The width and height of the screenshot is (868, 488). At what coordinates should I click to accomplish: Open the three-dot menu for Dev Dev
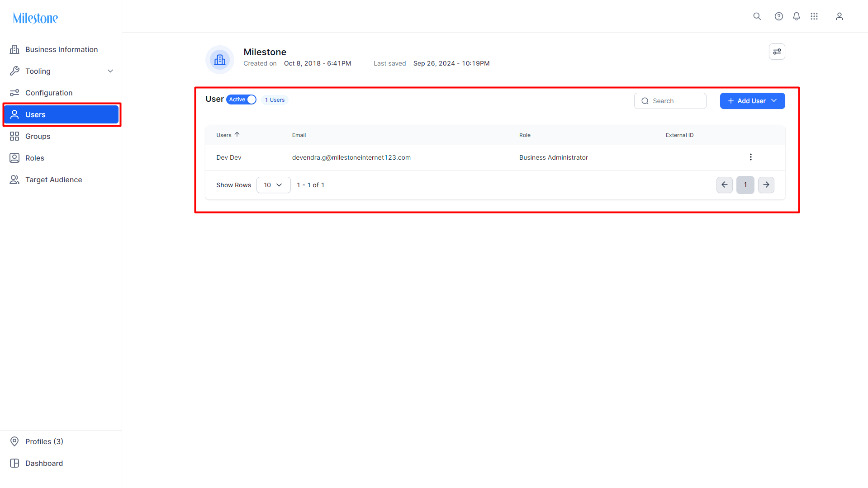pyautogui.click(x=750, y=157)
